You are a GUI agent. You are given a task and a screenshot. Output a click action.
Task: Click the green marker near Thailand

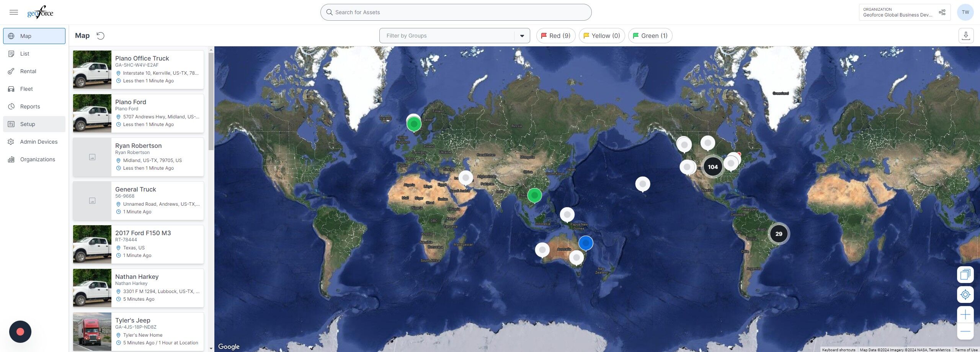534,195
